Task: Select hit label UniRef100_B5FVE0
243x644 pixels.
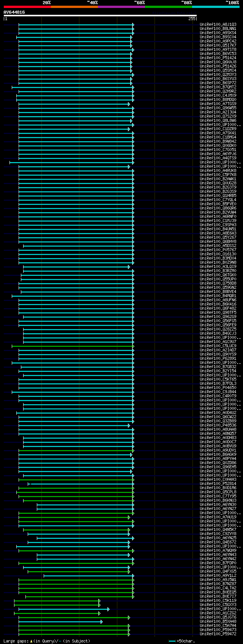Action: click(x=218, y=204)
